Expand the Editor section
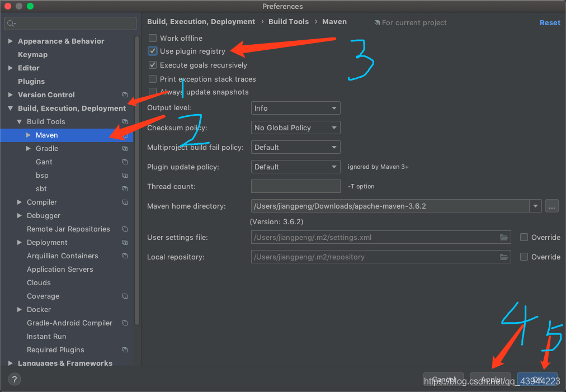Viewport: 566px width, 392px height. point(11,68)
